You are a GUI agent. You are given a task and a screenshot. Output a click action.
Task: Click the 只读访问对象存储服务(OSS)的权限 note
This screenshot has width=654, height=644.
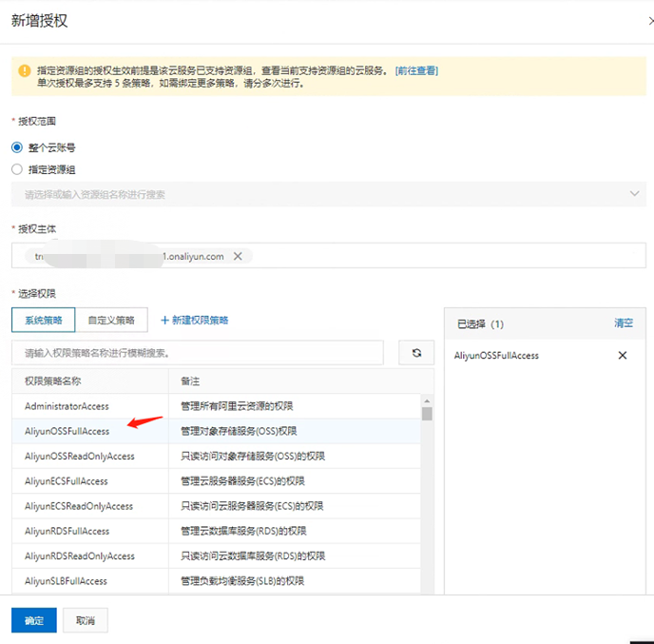(x=253, y=457)
